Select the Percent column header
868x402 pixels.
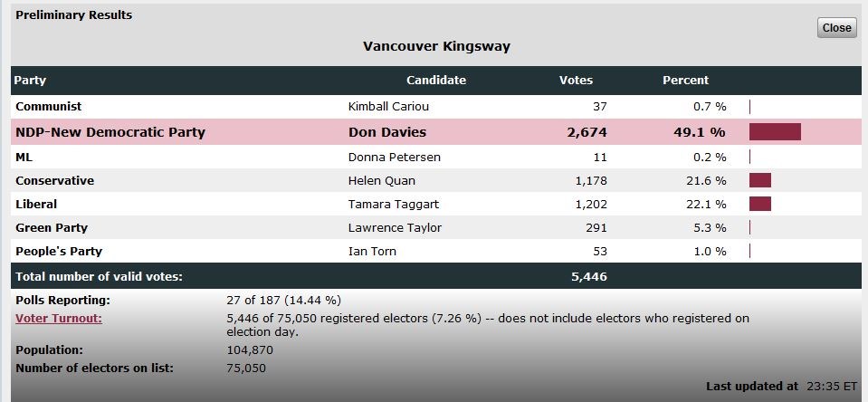click(685, 81)
